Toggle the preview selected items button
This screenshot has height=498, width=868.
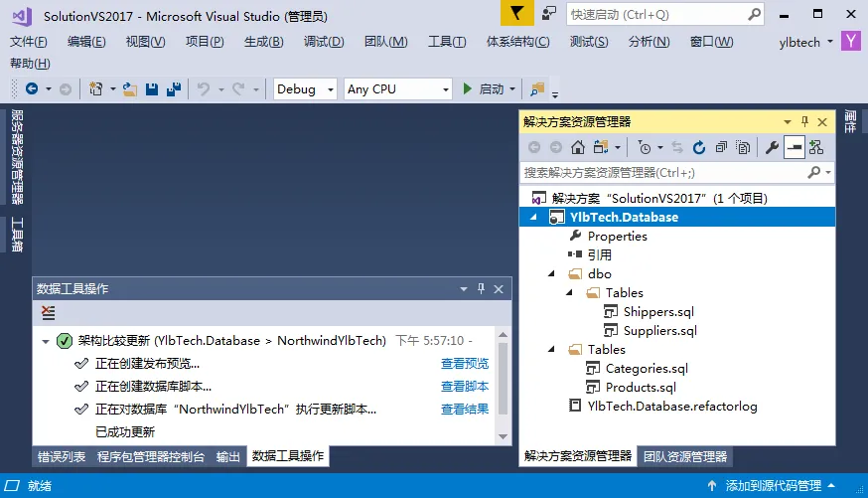point(794,147)
